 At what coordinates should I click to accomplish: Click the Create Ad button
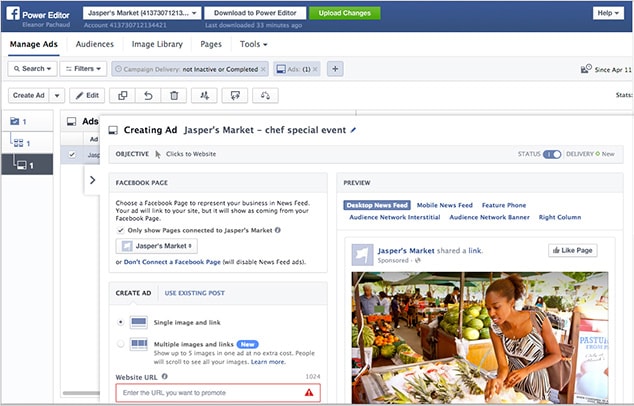pos(29,95)
